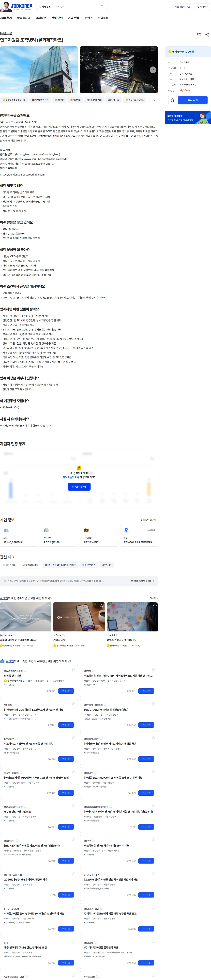Click the 즉시 지원 button in the sidebar
This screenshot has height=980, width=211.
pos(193,100)
